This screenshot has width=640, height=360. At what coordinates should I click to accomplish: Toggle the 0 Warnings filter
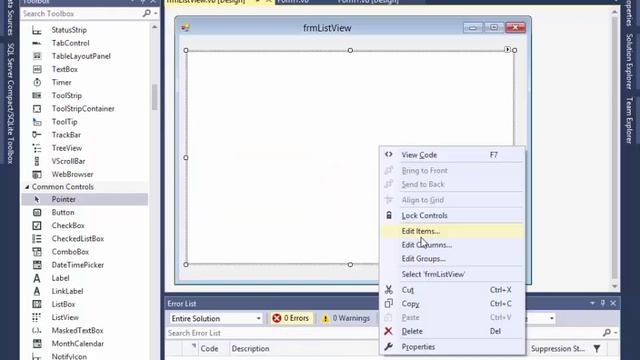(346, 318)
